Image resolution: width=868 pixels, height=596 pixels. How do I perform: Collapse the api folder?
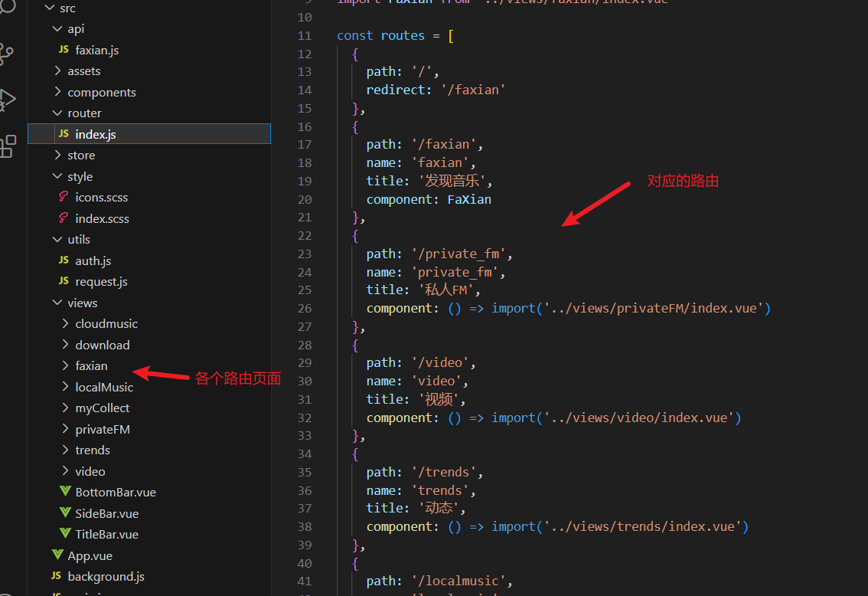[x=57, y=29]
